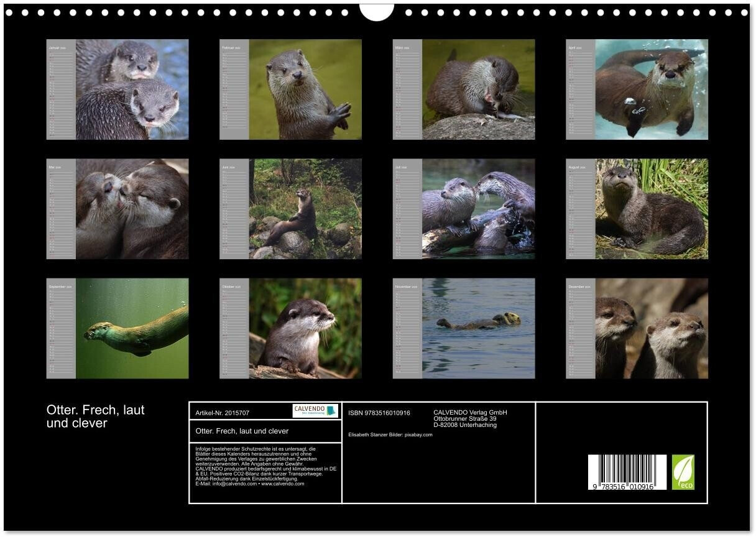The image size is (756, 537).
Task: Open the March otter eating picture
Action: pos(478,89)
